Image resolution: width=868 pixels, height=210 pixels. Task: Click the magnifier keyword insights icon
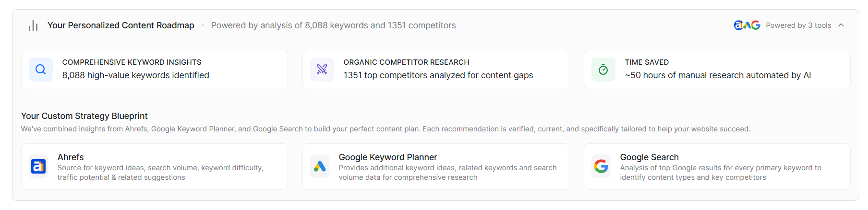(41, 70)
